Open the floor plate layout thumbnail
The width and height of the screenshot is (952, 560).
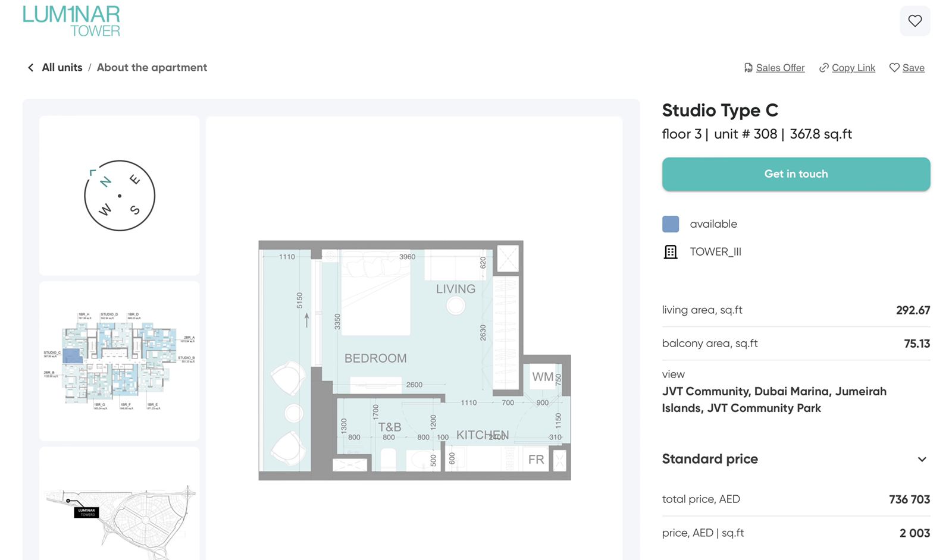pyautogui.click(x=119, y=361)
